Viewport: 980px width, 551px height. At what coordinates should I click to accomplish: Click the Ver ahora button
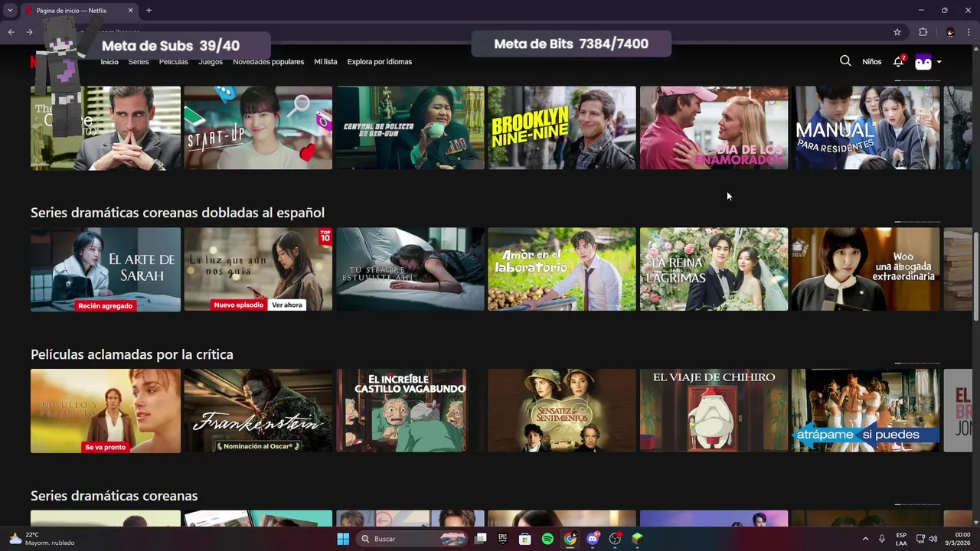pos(287,305)
